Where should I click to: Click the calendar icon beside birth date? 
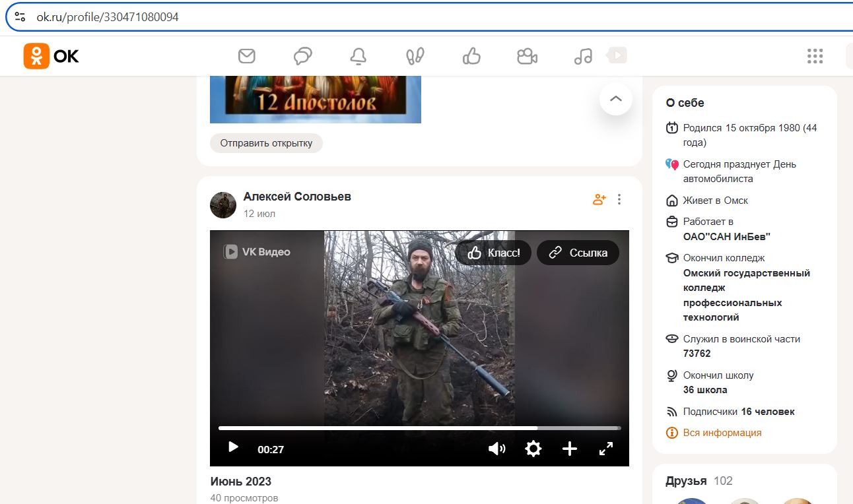pyautogui.click(x=672, y=128)
